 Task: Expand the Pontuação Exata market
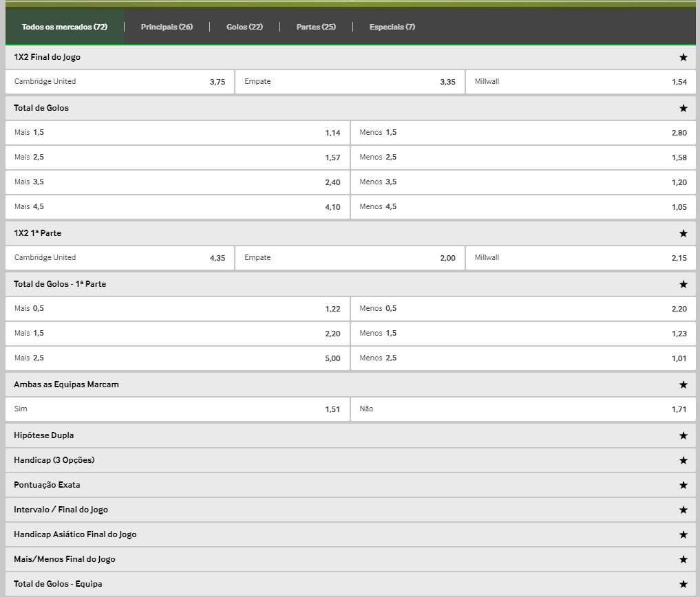tap(350, 485)
